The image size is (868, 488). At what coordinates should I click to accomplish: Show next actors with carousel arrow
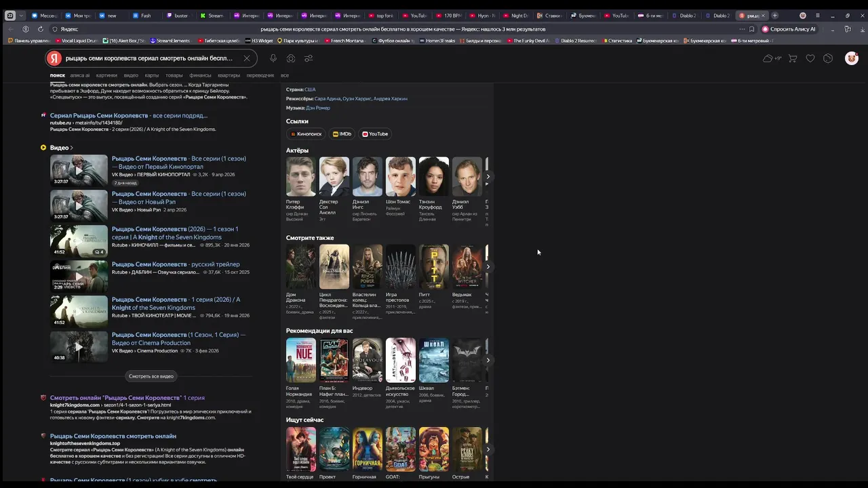click(x=488, y=177)
